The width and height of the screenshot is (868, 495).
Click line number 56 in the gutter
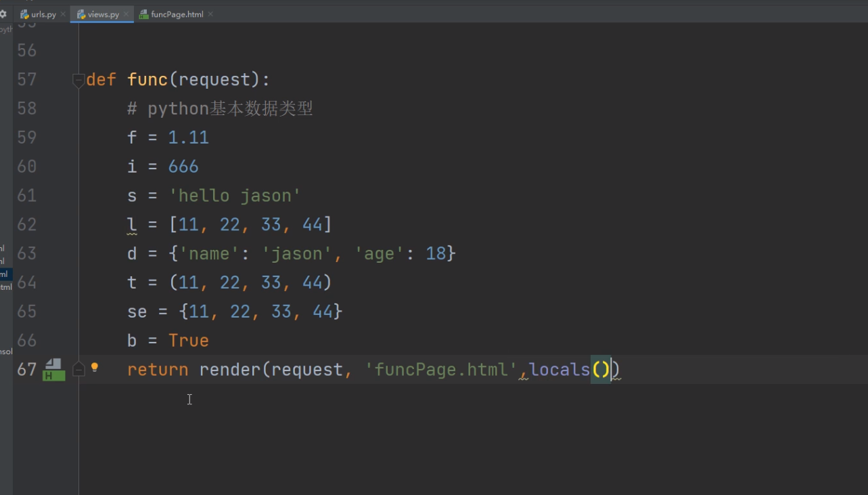coord(26,51)
